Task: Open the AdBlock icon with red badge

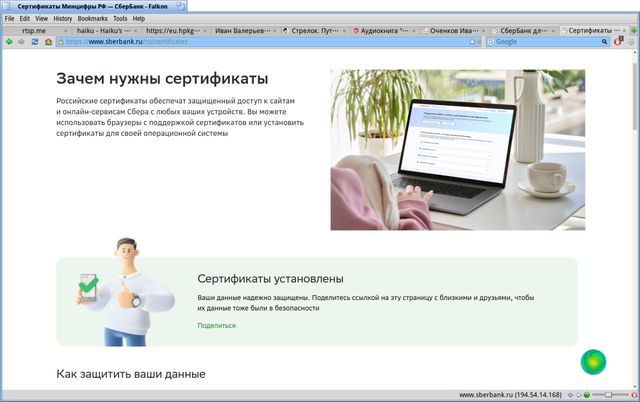Action: [x=618, y=41]
